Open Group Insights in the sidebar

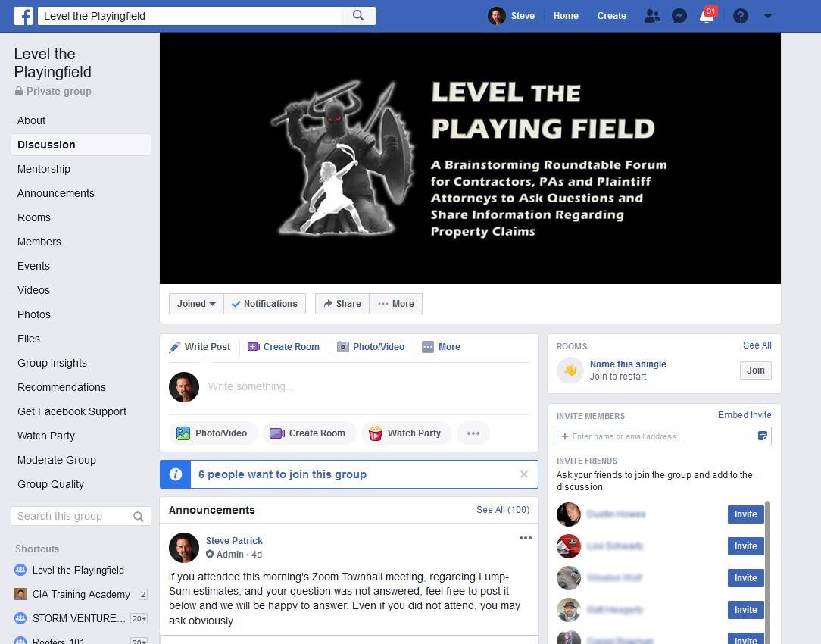point(52,363)
